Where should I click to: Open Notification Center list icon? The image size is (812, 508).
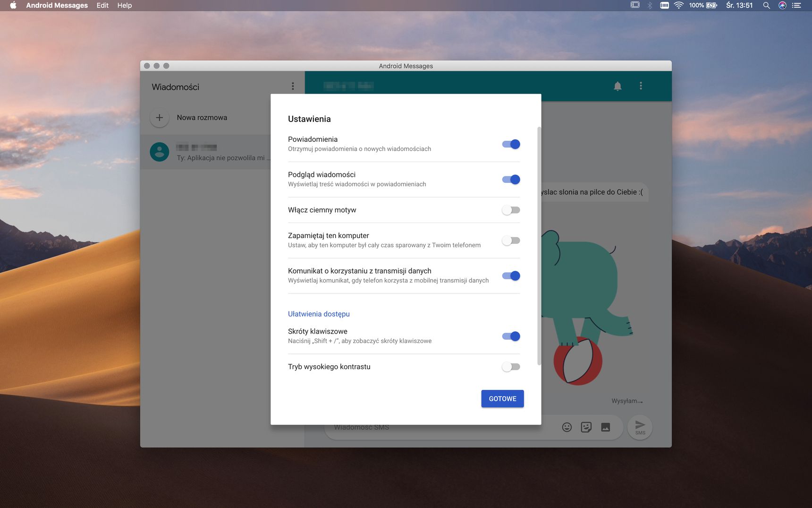[797, 5]
